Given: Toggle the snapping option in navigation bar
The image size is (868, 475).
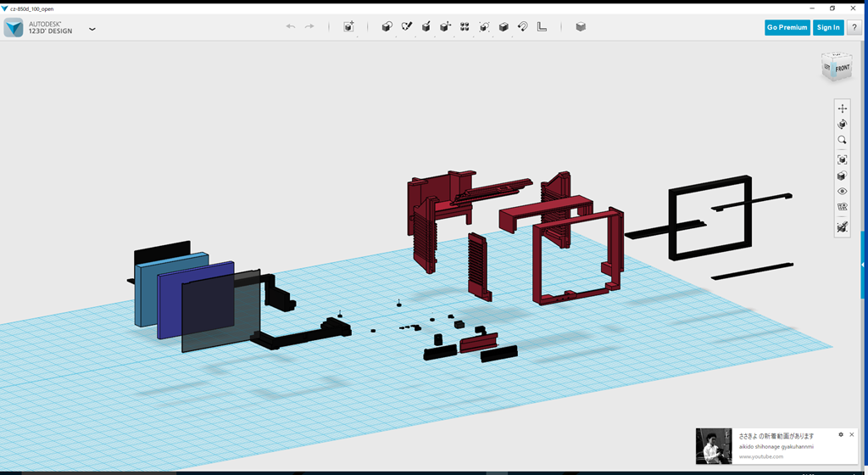Looking at the screenshot, I should [842, 227].
